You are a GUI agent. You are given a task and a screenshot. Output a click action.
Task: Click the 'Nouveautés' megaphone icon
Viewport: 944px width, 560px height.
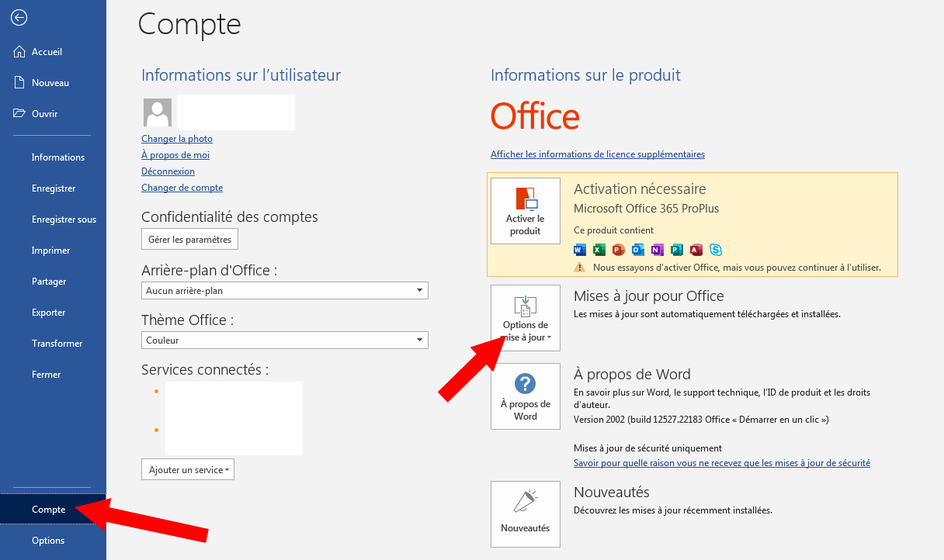pyautogui.click(x=525, y=513)
